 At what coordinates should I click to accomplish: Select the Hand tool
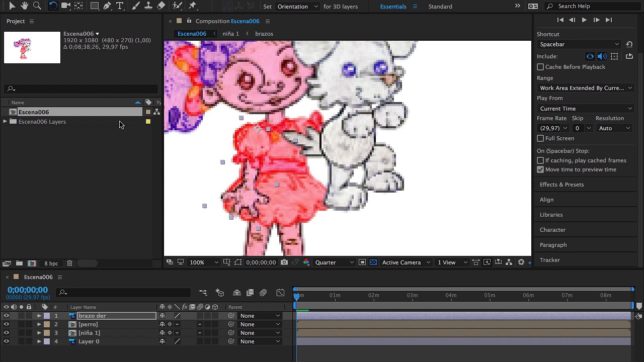pos(24,6)
